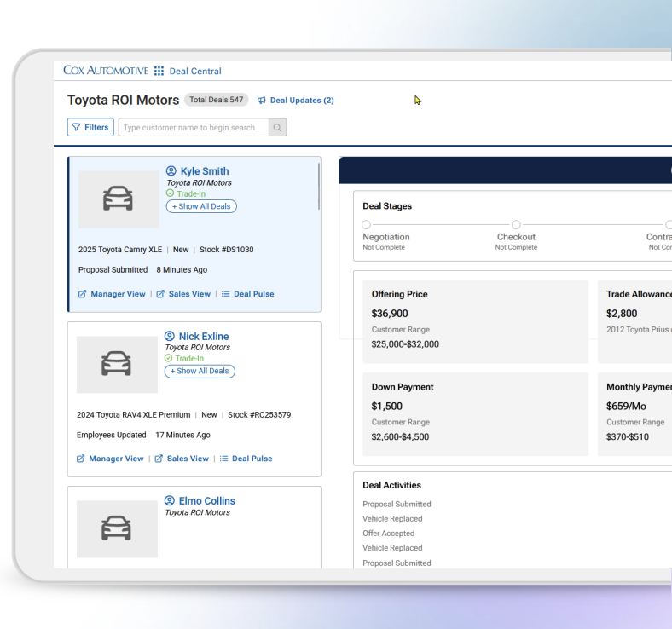Click the Total Deals 547 badge
672x629 pixels.
(217, 100)
